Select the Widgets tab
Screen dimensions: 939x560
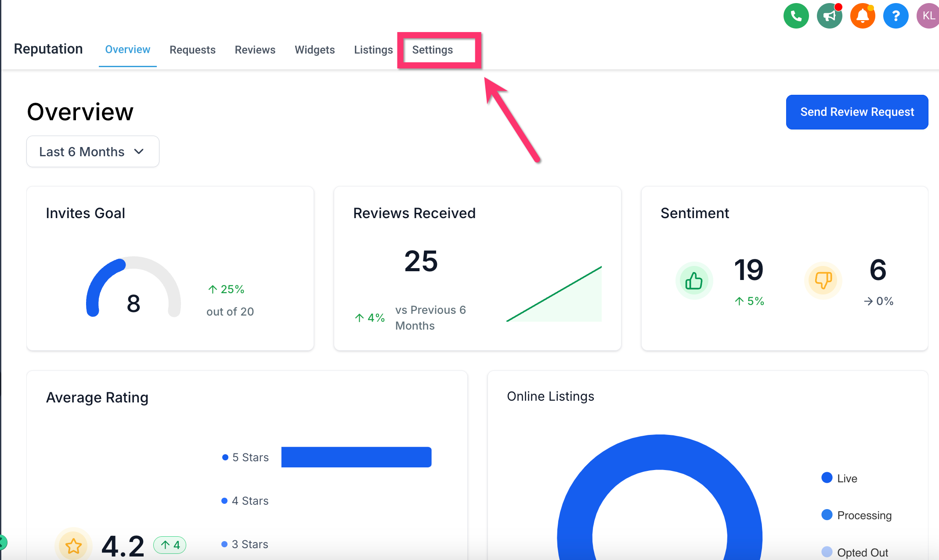click(314, 50)
